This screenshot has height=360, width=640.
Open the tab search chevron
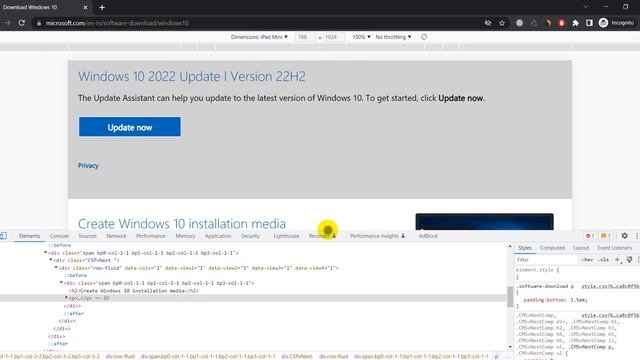click(x=586, y=7)
